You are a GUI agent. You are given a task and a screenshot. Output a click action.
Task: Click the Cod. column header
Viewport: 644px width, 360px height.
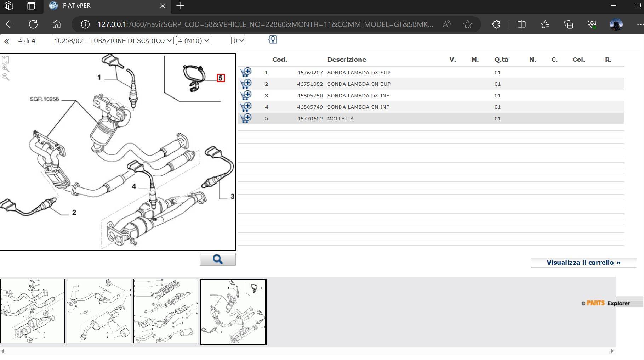click(x=280, y=60)
